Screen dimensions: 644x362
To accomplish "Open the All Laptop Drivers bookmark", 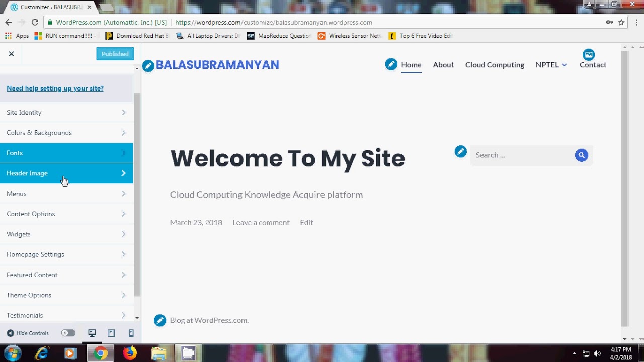I will point(208,36).
